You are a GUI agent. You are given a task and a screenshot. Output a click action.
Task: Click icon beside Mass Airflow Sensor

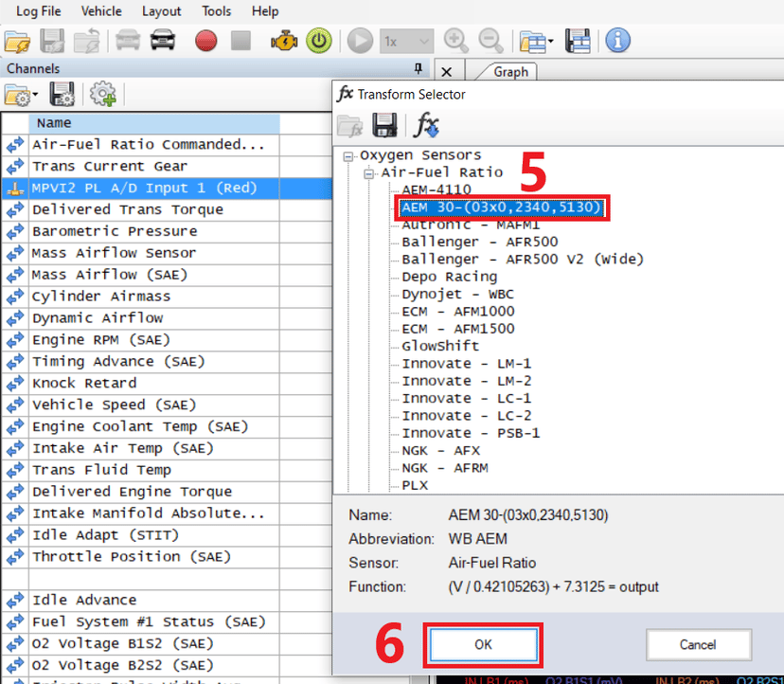15,253
